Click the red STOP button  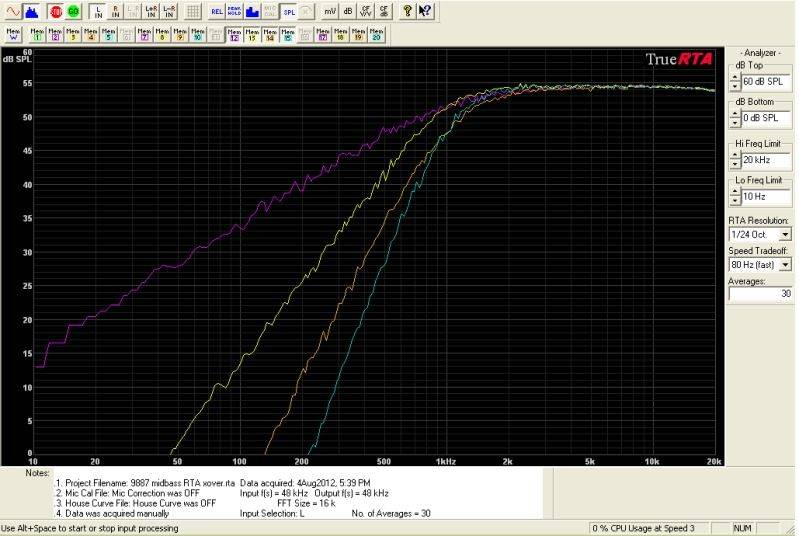pyautogui.click(x=56, y=11)
